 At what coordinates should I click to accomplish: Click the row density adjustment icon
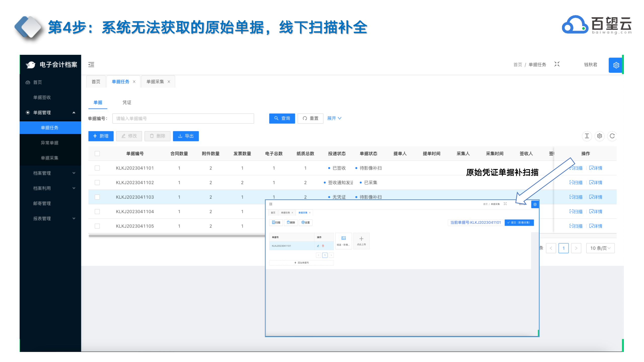point(587,136)
